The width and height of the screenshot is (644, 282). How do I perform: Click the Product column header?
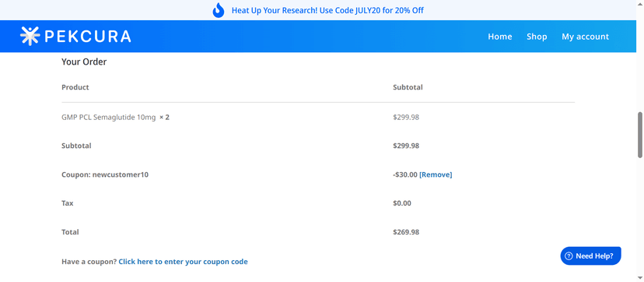75,87
